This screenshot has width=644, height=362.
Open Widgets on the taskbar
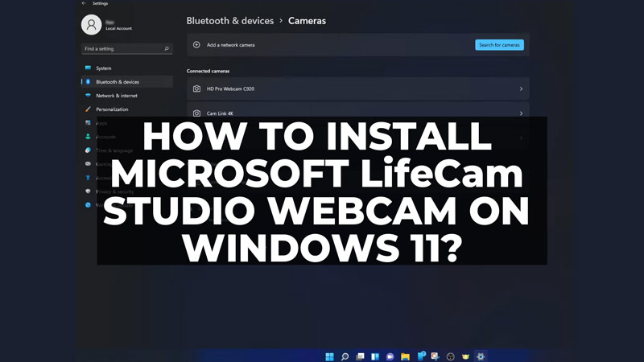pos(375,356)
